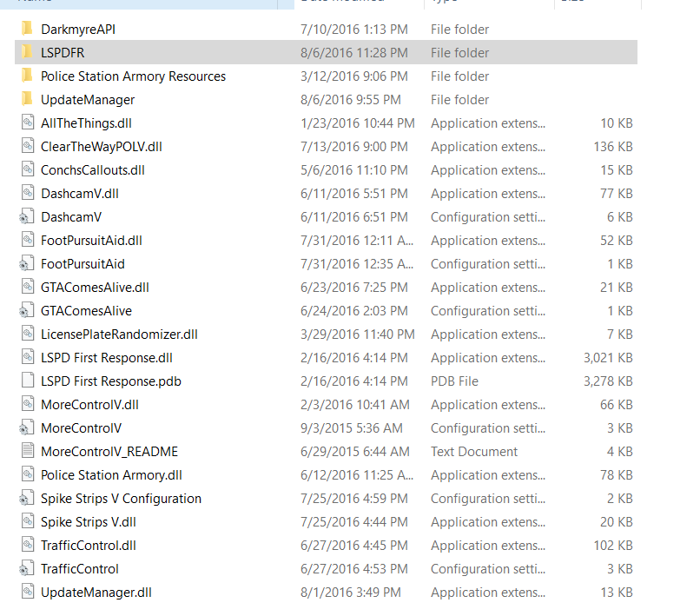Click the DashcamV.dll file icon

(x=28, y=193)
